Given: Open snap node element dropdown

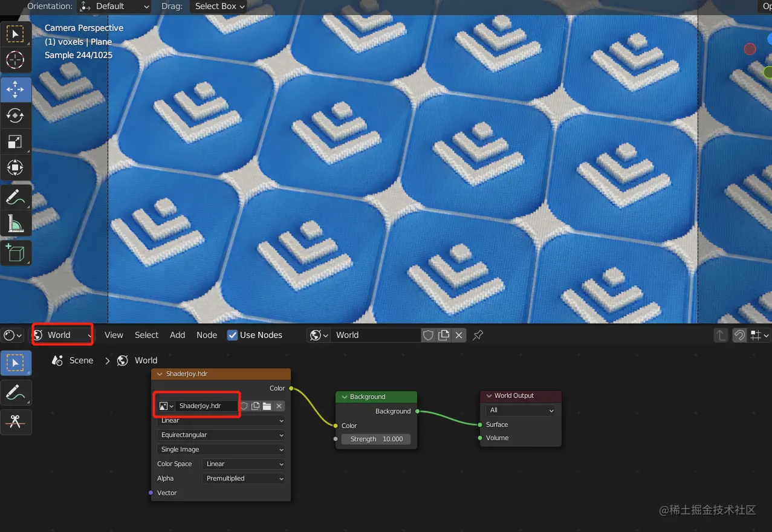Looking at the screenshot, I should [759, 336].
